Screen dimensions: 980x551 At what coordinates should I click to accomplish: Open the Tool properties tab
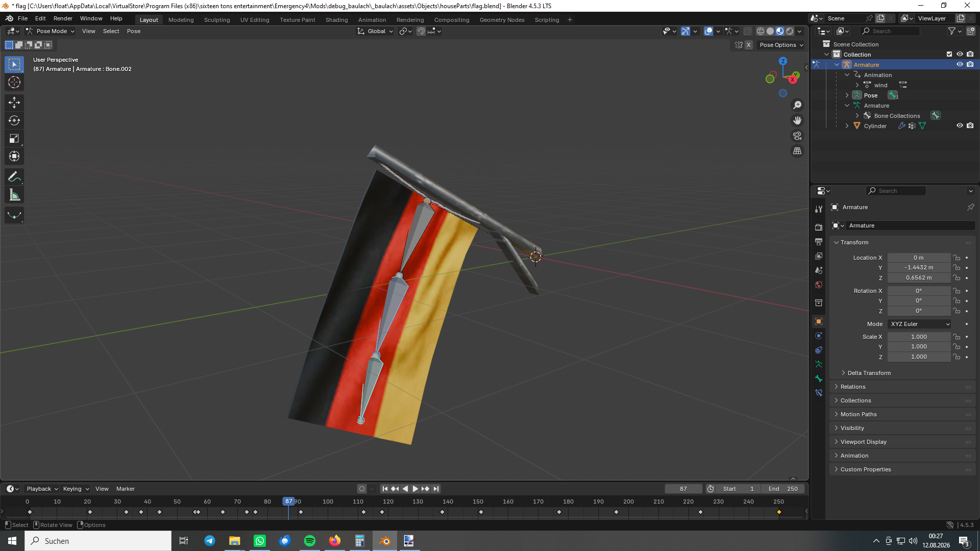tap(819, 209)
